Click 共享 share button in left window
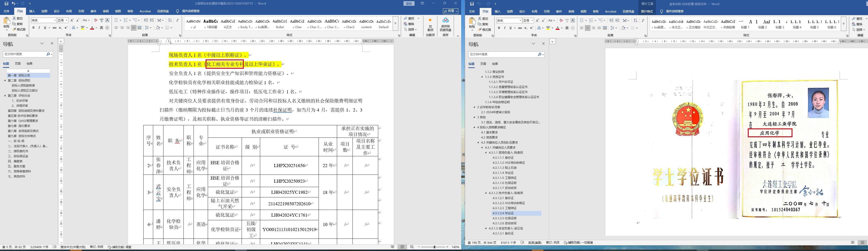The height and width of the screenshot is (251, 868). click(451, 11)
